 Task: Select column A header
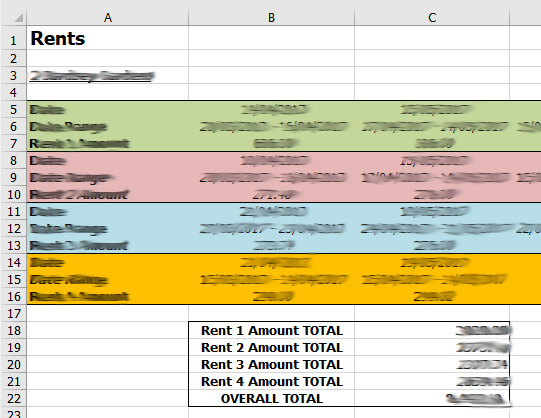(108, 17)
